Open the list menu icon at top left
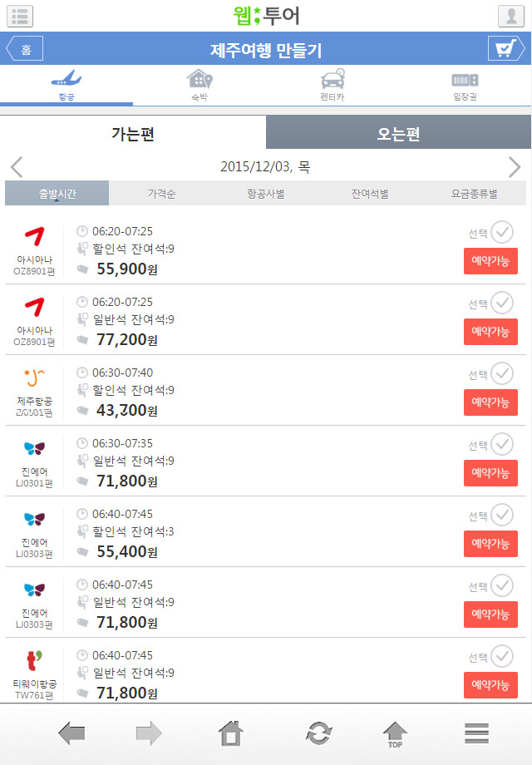 (20, 16)
